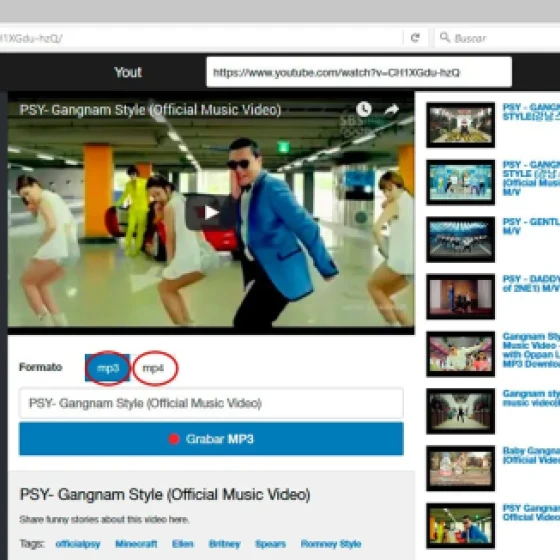This screenshot has height=560, width=560.
Task: Click the Yout logo
Action: click(x=128, y=72)
